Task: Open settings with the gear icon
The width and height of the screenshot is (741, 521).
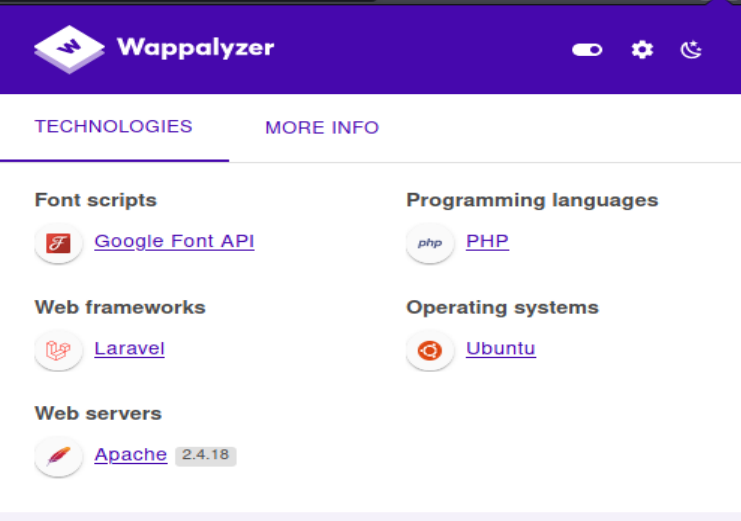Action: pyautogui.click(x=642, y=49)
